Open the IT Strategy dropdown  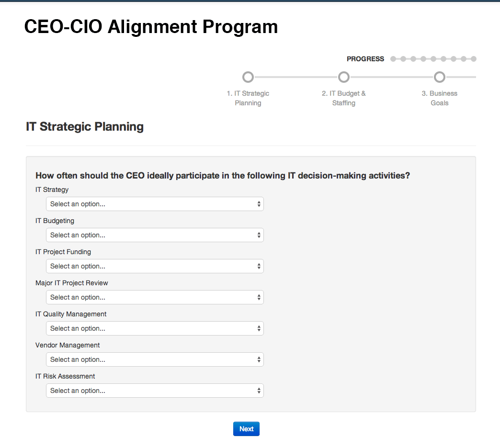click(x=154, y=204)
